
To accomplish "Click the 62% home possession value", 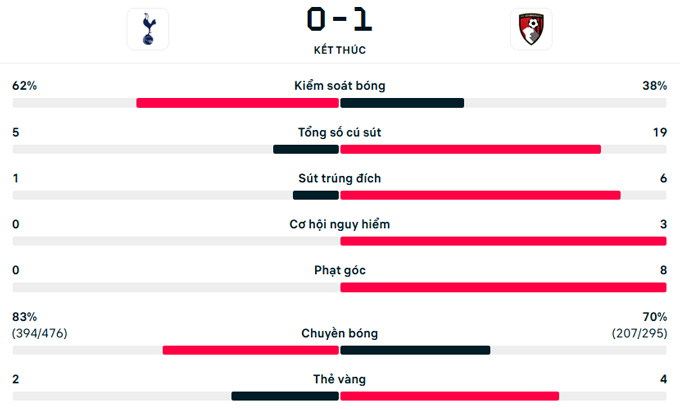I will pyautogui.click(x=25, y=86).
